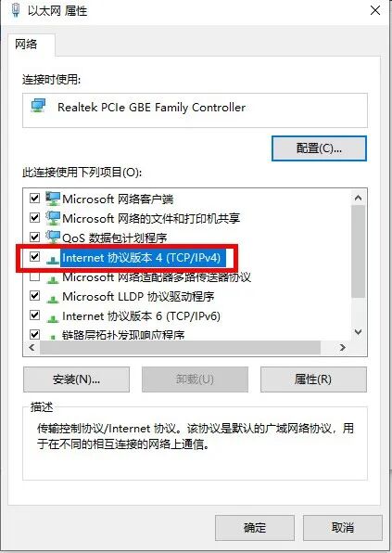
Task: Toggle the Internet 协议版本 6 checkbox
Action: (34, 315)
